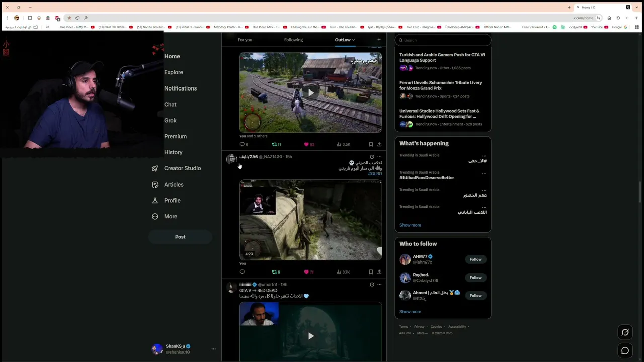Expand More in the footer links

(422, 333)
